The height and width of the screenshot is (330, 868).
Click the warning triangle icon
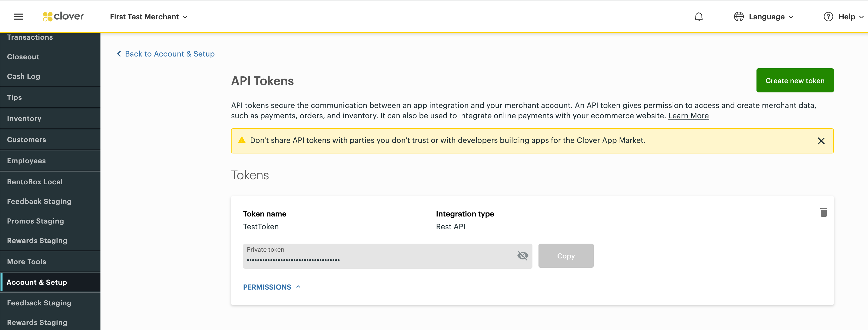click(242, 140)
